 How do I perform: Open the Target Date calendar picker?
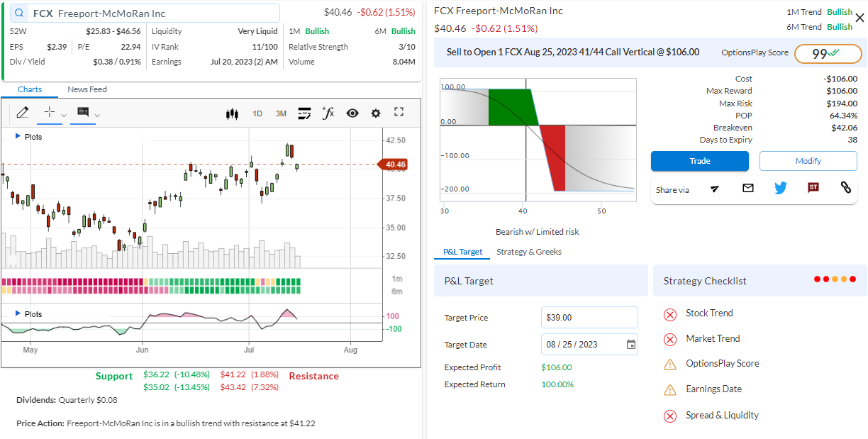click(630, 345)
